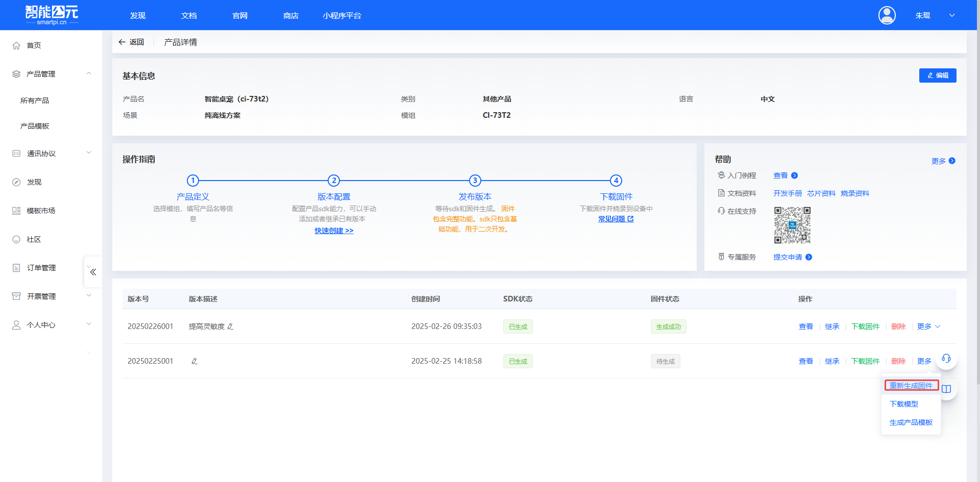Open the user account dropdown arrow
This screenshot has height=482, width=980.
point(951,15)
